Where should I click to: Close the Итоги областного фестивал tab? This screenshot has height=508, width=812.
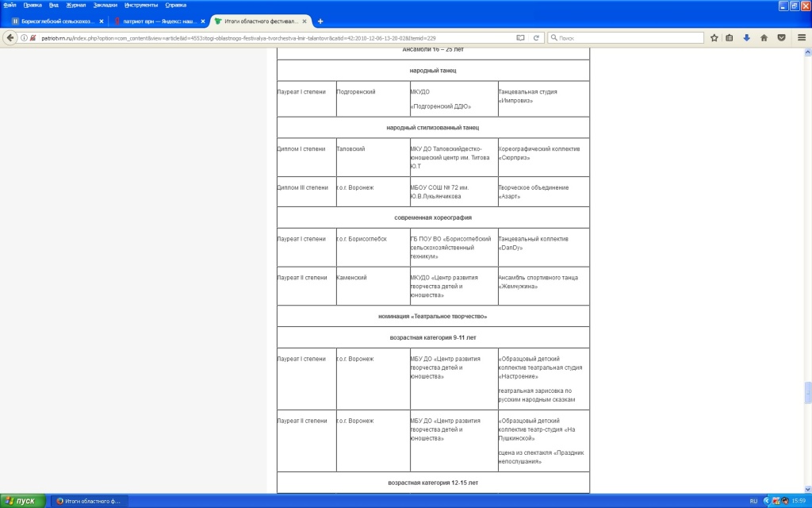click(304, 21)
